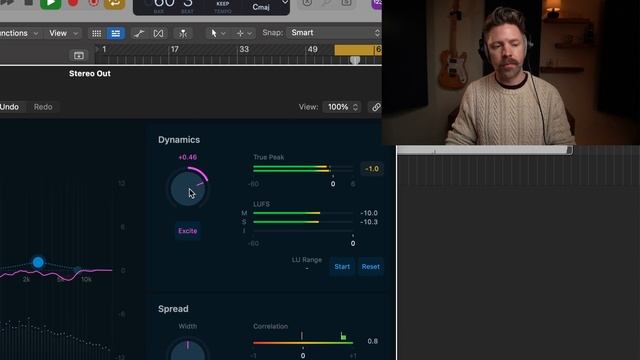The width and height of the screenshot is (640, 360).
Task: Click the KEEP tempo mode label
Action: [x=223, y=4]
